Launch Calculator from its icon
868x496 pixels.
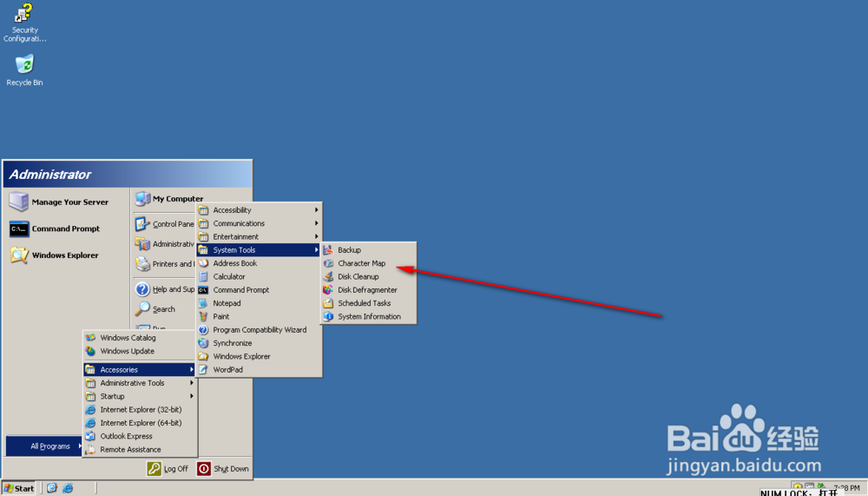point(203,276)
